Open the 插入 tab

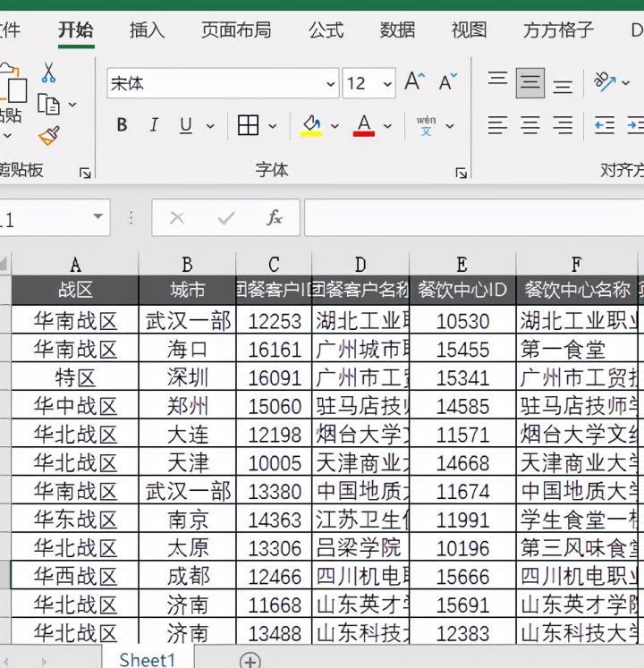[147, 30]
